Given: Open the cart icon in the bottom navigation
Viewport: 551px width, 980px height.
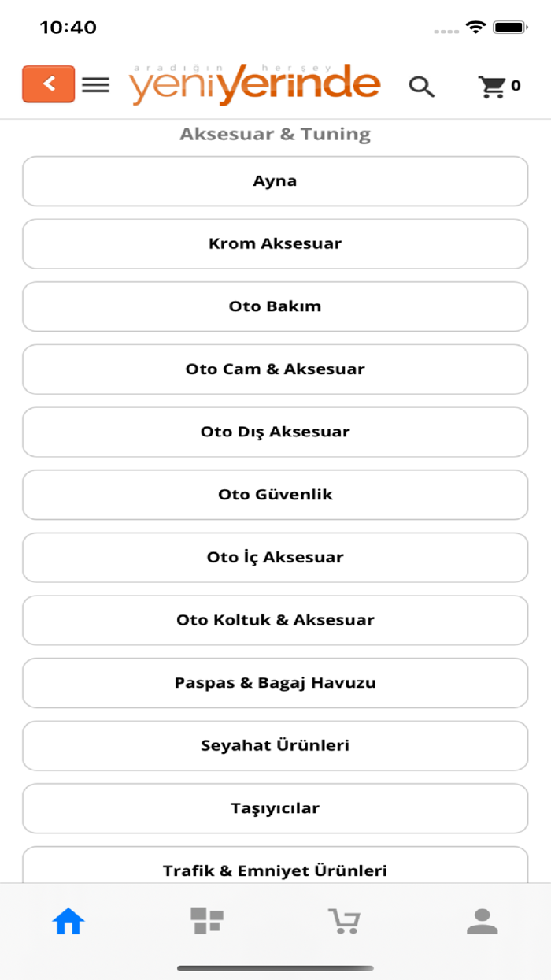Looking at the screenshot, I should pos(344,919).
